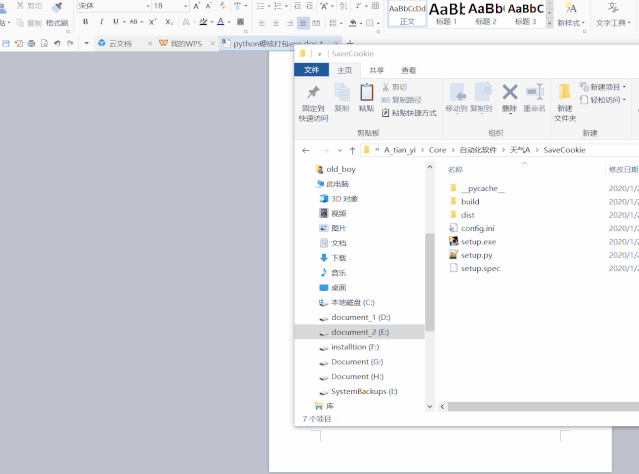Redo action in WPS quick toolbar

[x=70, y=43]
